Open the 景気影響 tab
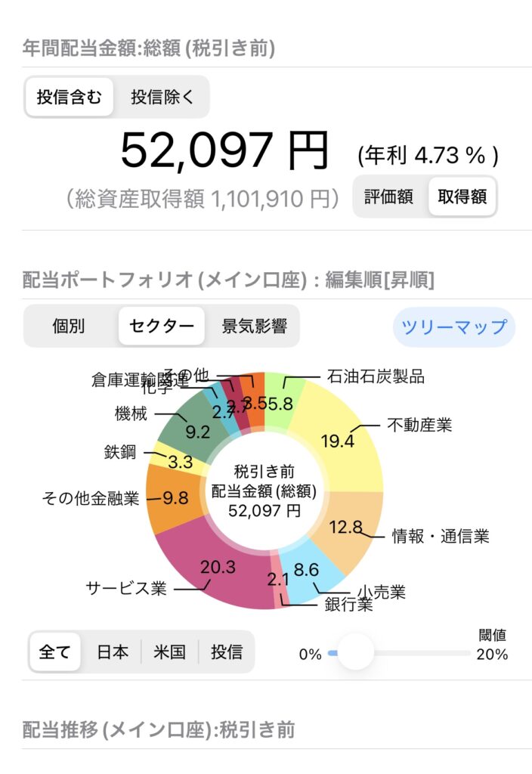Viewport: 532px width, 774px height. coord(254,327)
